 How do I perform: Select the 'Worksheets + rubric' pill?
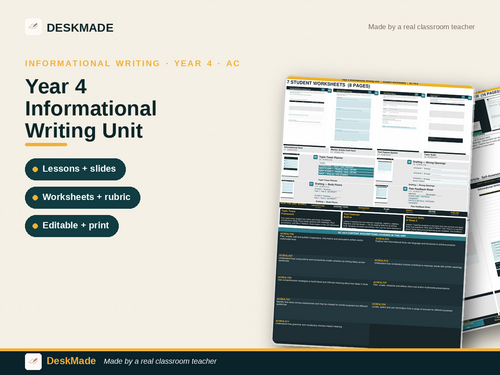coord(83,197)
